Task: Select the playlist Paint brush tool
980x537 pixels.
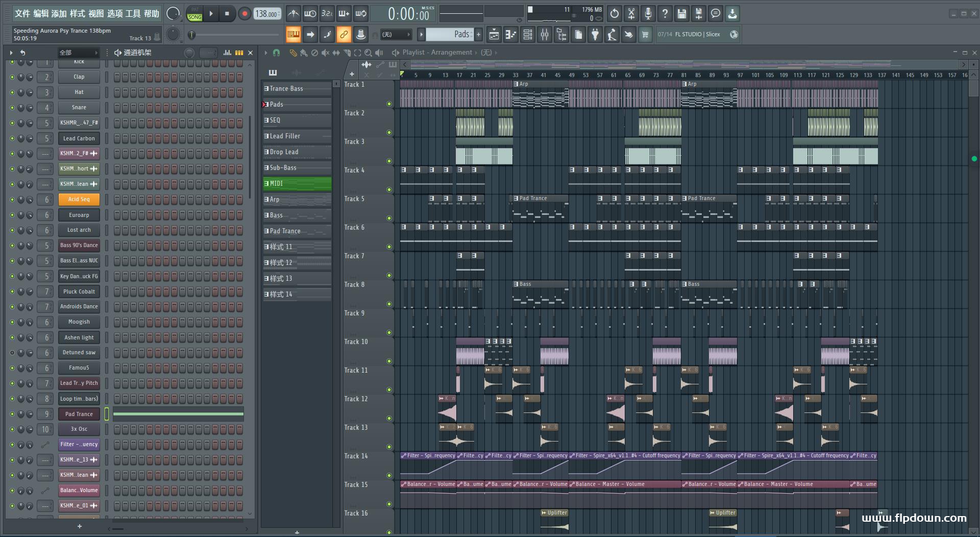Action: coord(304,53)
